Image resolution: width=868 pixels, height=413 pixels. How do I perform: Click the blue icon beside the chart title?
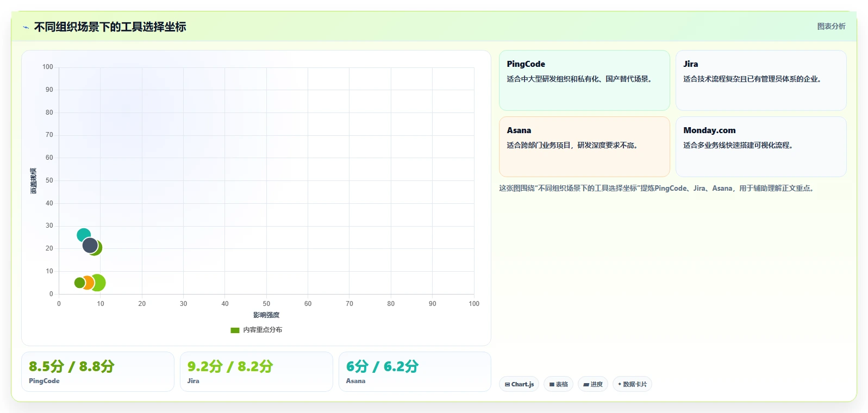point(26,27)
